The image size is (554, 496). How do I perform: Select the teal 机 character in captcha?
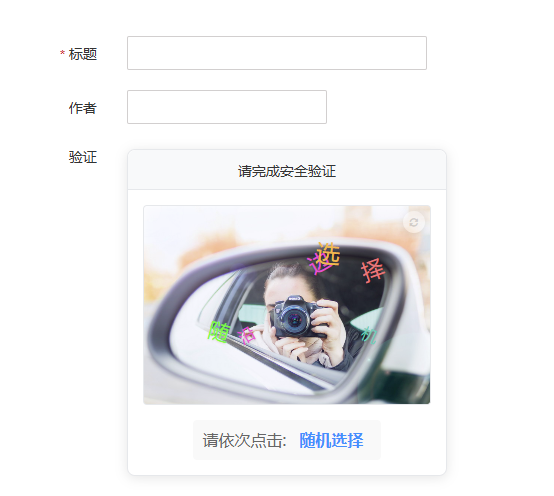pos(369,335)
